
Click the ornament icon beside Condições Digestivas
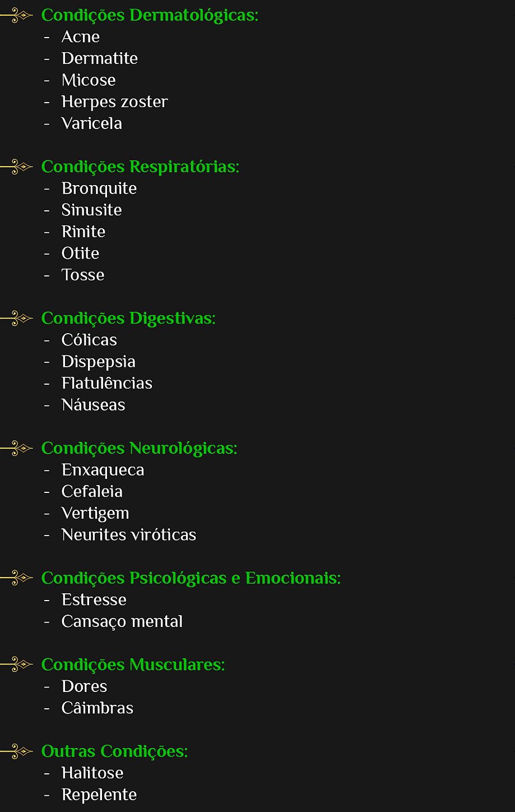(18, 319)
